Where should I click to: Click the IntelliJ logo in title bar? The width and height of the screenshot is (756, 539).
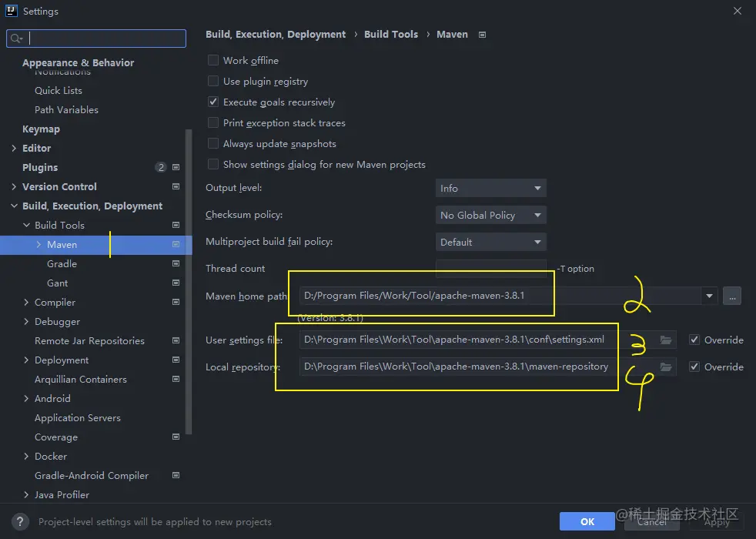12,11
